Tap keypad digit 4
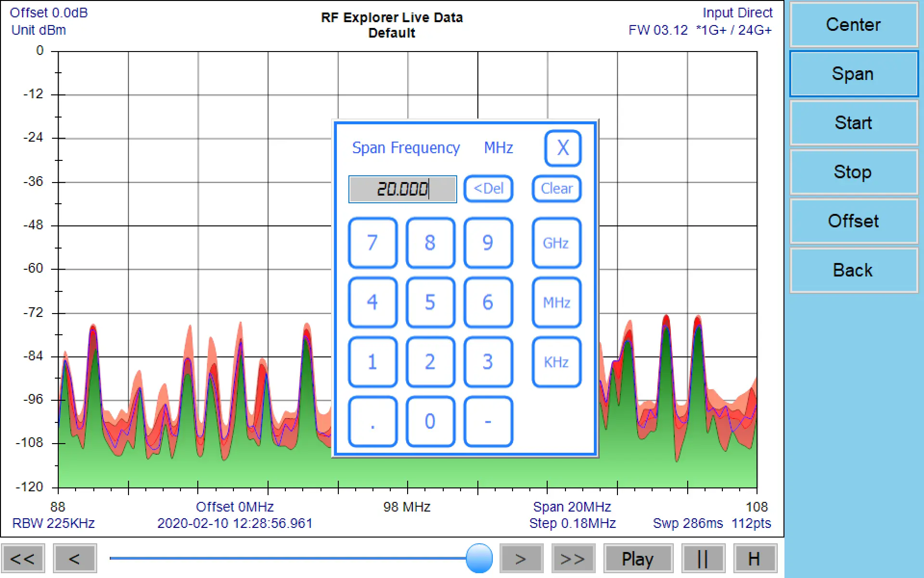This screenshot has height=578, width=924. pos(372,302)
